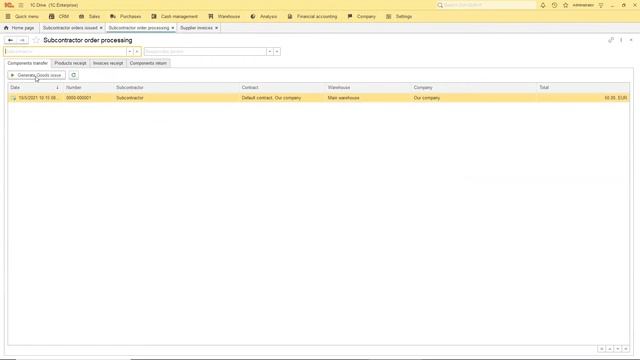Viewport: 640px width, 360px height.
Task: Select the Invoices receipt tab
Action: 108,63
